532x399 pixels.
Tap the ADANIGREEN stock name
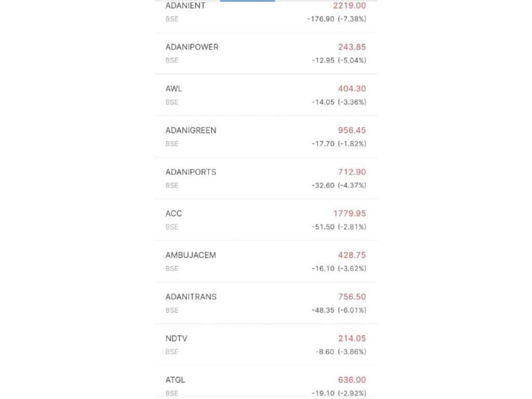point(191,130)
